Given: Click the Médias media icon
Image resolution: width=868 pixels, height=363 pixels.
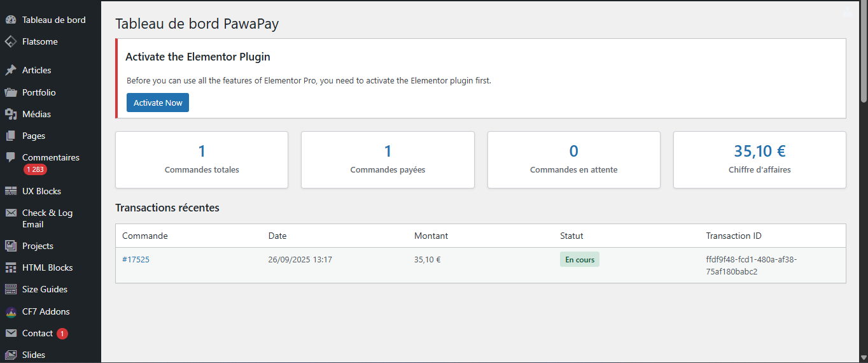Looking at the screenshot, I should coord(10,114).
